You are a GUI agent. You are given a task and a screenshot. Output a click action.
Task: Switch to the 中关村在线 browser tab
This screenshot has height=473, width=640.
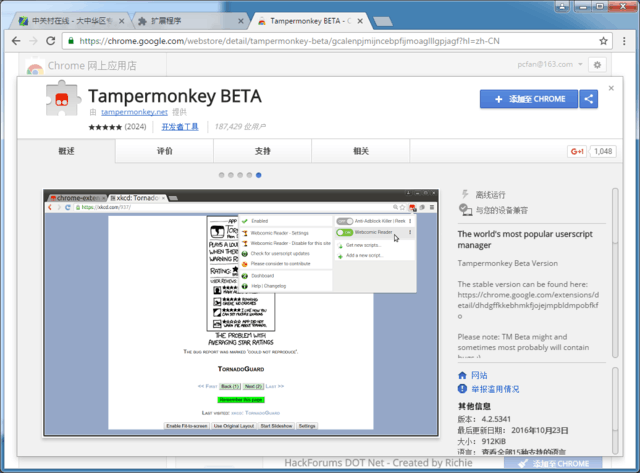(72, 21)
